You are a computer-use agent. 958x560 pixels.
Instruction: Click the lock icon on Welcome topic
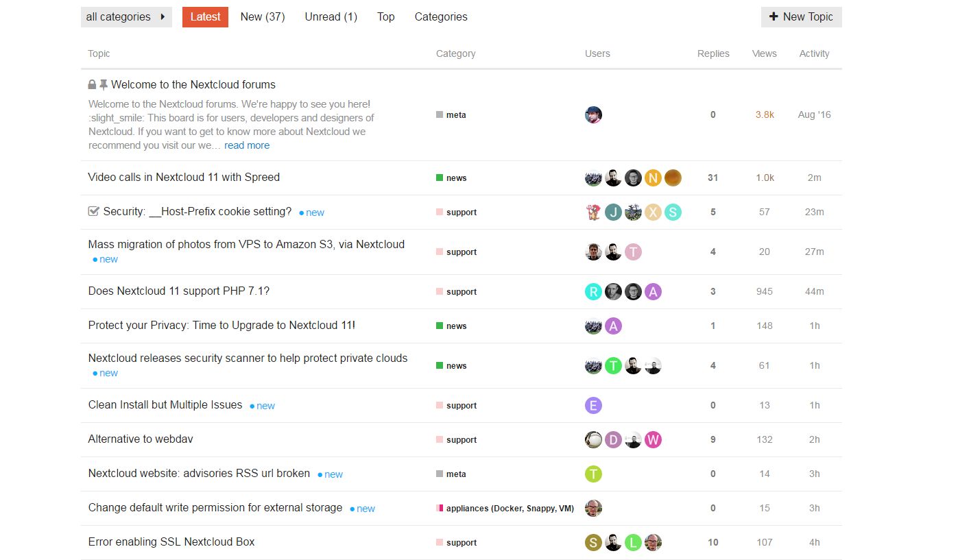click(x=92, y=85)
